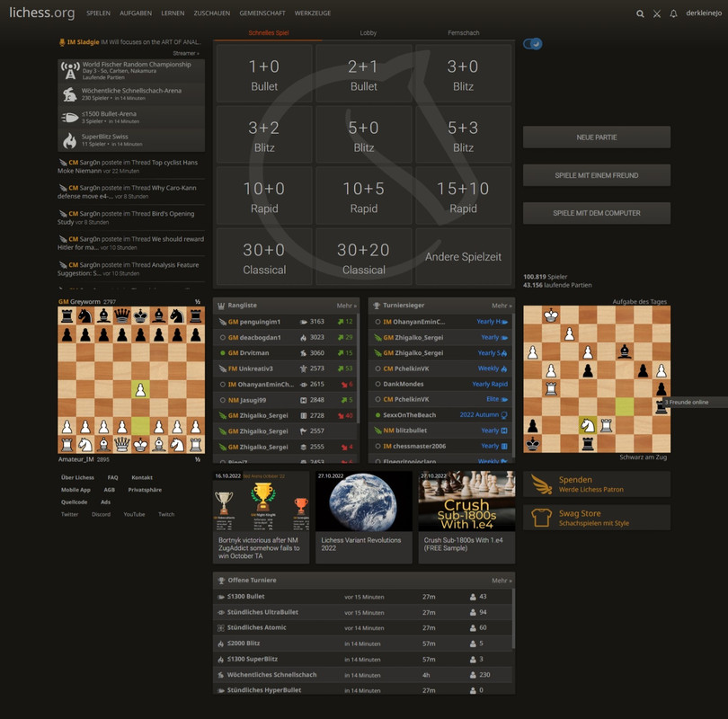The image size is (728, 719).
Task: Open the Stündliches UltraBullet tournament row
Action: (363, 612)
